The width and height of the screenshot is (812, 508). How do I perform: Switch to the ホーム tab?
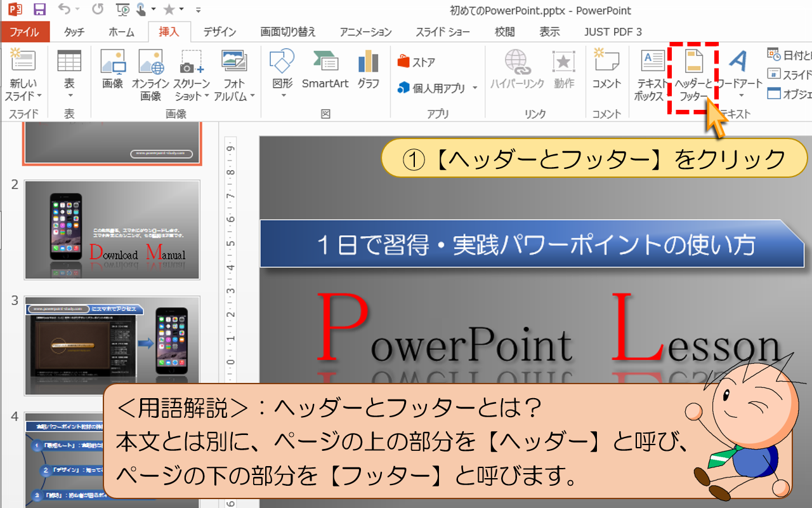(x=121, y=32)
